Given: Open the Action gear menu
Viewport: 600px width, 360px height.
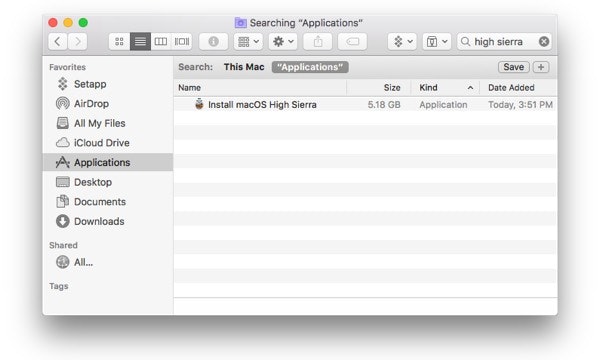Looking at the screenshot, I should (283, 41).
